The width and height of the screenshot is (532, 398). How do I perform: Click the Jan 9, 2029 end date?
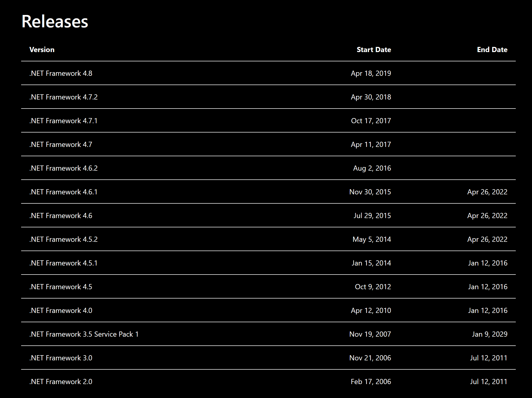(489, 334)
